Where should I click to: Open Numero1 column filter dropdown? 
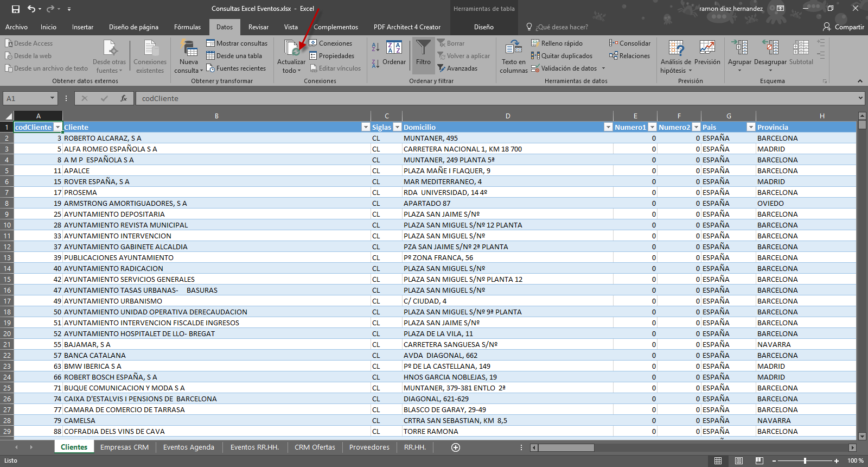pyautogui.click(x=652, y=127)
